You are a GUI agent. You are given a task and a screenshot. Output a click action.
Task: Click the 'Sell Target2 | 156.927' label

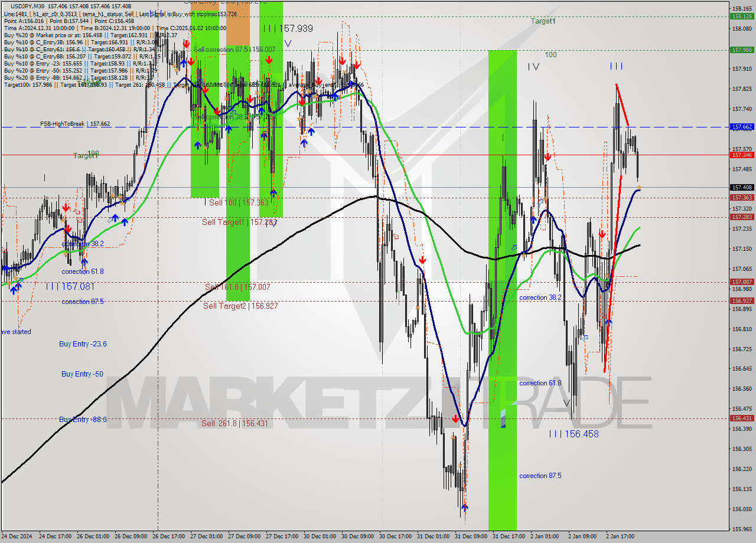(x=240, y=306)
